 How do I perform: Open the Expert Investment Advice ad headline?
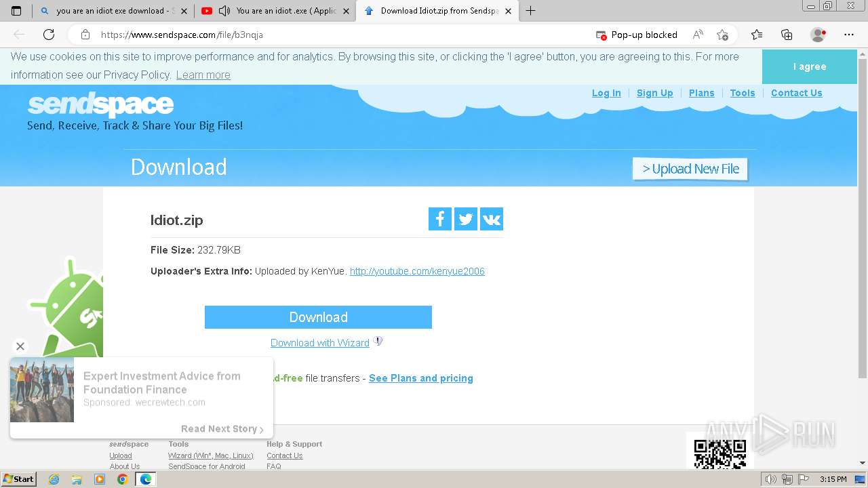click(162, 383)
